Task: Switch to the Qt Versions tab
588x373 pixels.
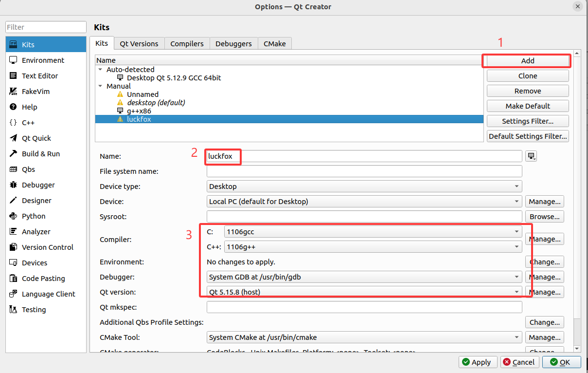Action: point(139,44)
